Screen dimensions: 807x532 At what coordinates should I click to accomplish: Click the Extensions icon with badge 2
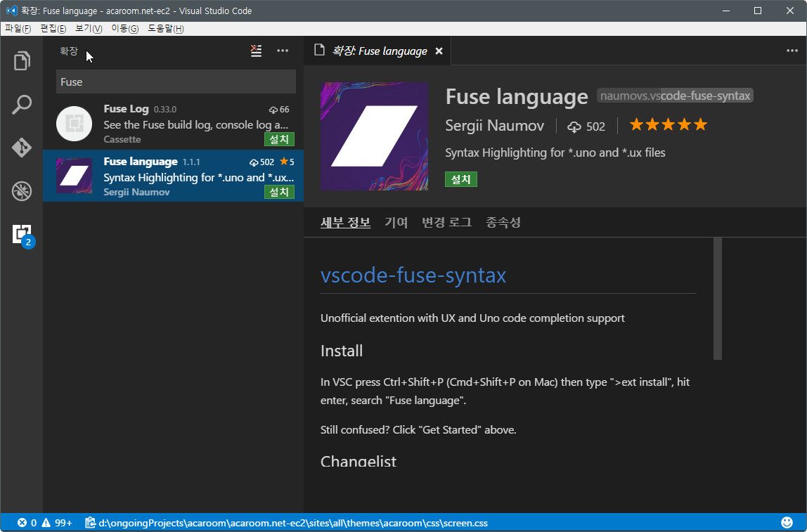pyautogui.click(x=22, y=234)
